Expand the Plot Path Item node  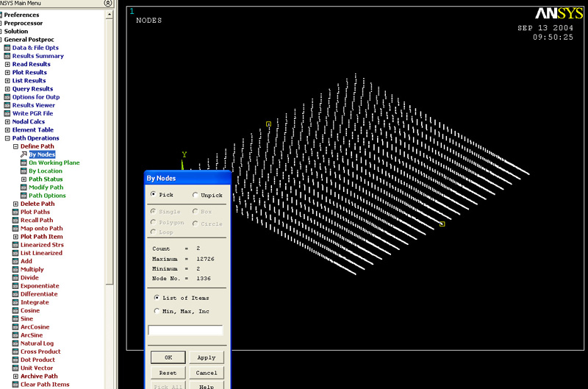(15, 237)
